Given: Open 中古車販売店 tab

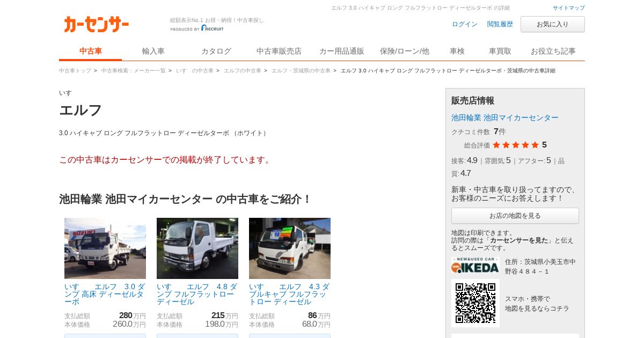Looking at the screenshot, I should [279, 51].
